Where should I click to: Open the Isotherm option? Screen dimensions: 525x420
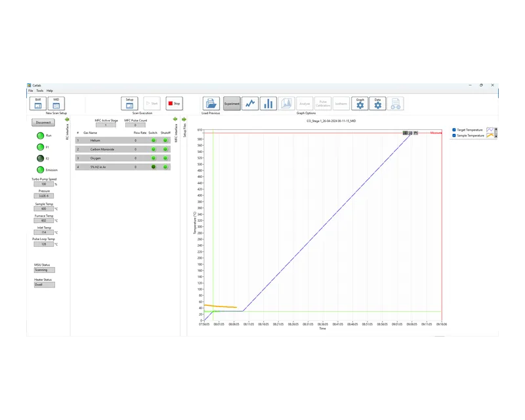click(x=341, y=104)
